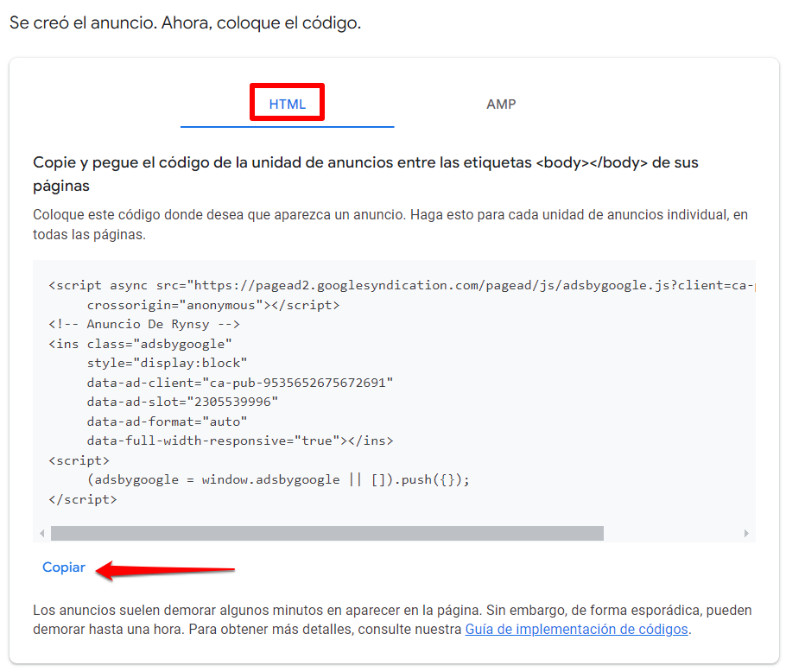Click the opening <script> tag line before push
The image size is (786, 672).
click(79, 460)
